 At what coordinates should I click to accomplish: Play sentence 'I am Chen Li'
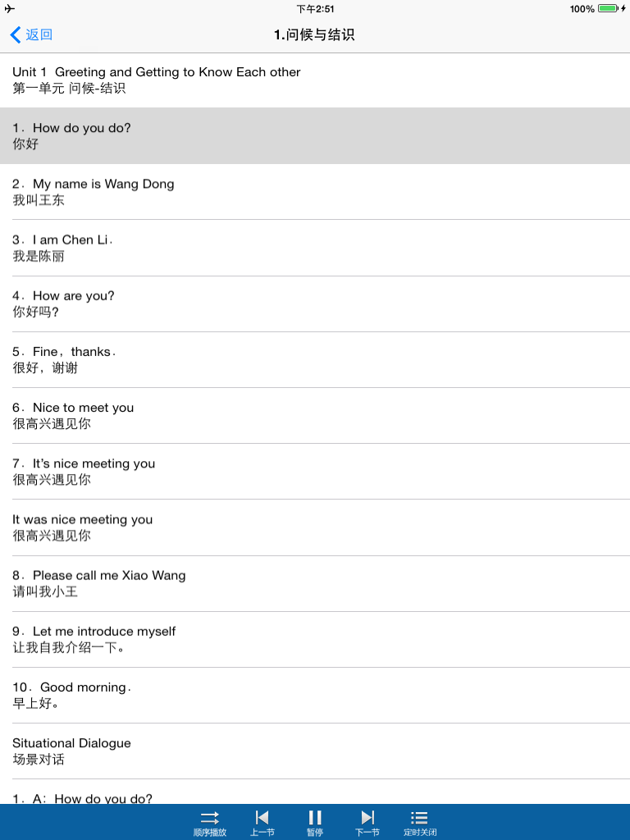click(x=315, y=248)
